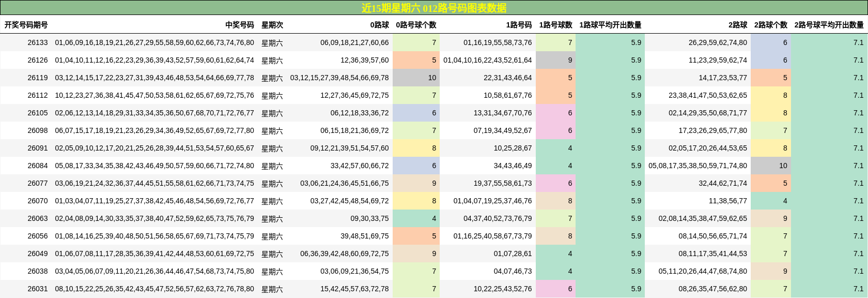868x298 pixels.
Task: Click winning numbers starting 01,06,09,16,18
Action: click(x=154, y=42)
